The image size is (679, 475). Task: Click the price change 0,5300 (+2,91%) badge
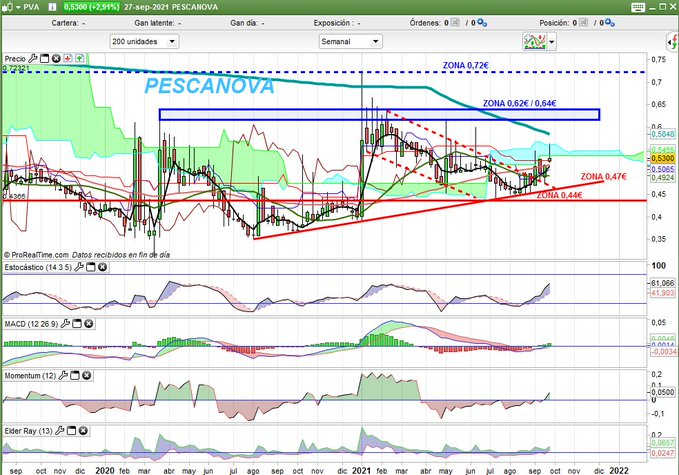pyautogui.click(x=91, y=7)
